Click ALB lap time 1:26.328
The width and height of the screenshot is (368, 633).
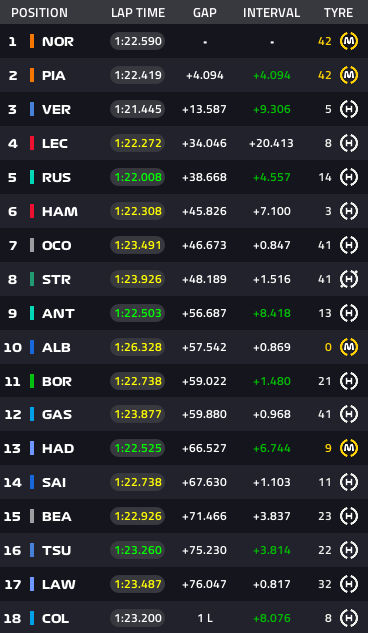[138, 347]
